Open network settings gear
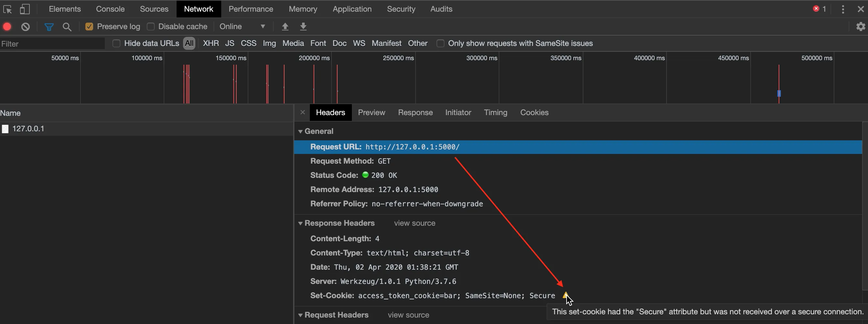Image resolution: width=868 pixels, height=324 pixels. click(861, 27)
